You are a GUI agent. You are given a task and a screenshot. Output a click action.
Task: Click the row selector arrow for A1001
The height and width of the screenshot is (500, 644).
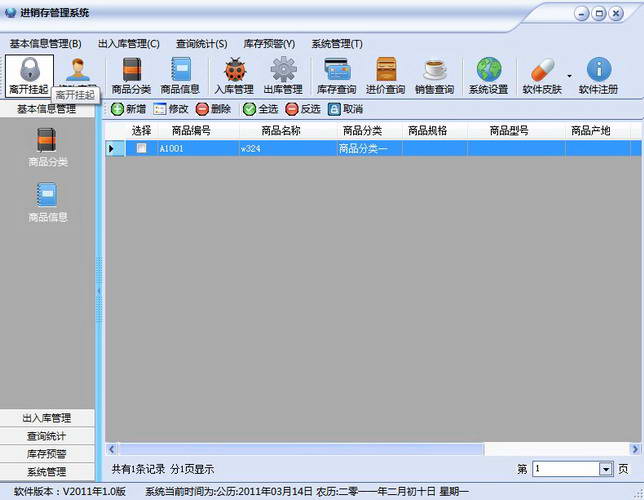(115, 148)
